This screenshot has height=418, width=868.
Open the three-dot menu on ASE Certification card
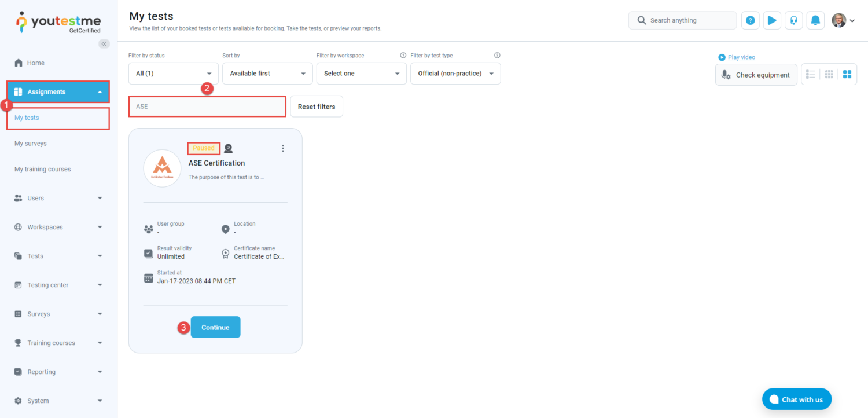coord(283,148)
